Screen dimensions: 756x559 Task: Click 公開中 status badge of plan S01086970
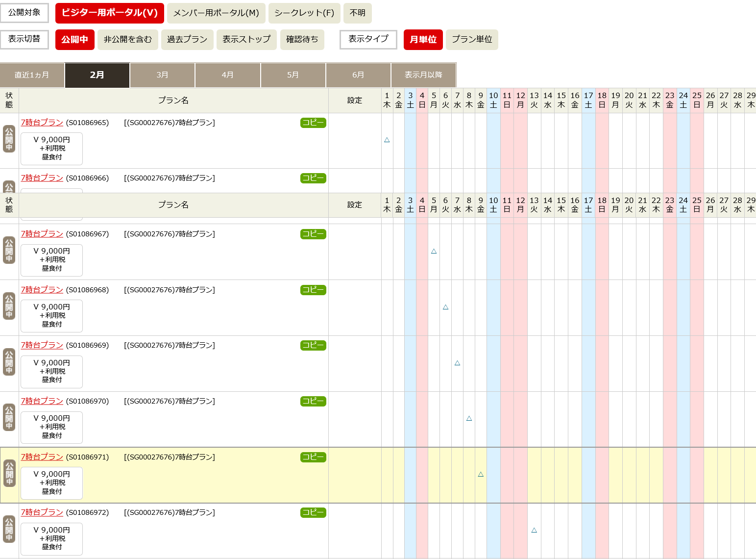coord(9,417)
